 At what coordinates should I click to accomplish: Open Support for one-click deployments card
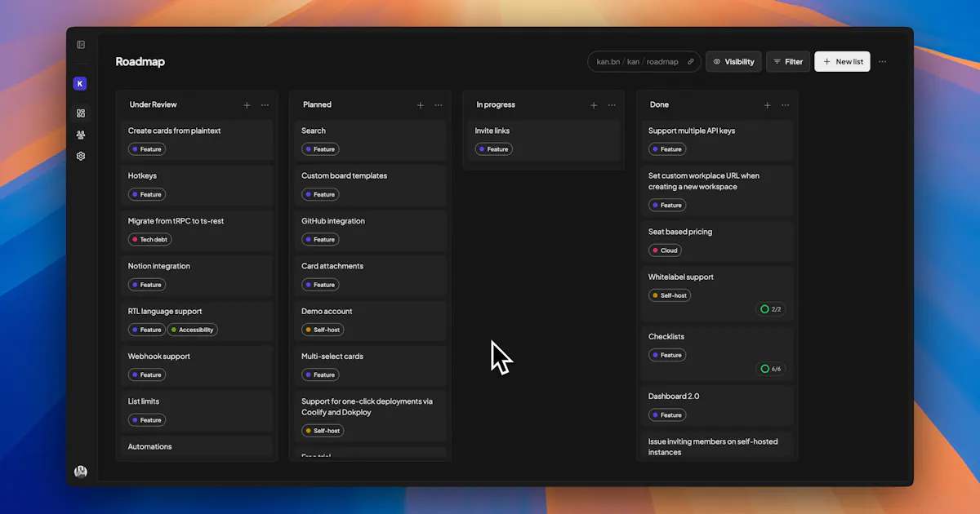pyautogui.click(x=370, y=416)
